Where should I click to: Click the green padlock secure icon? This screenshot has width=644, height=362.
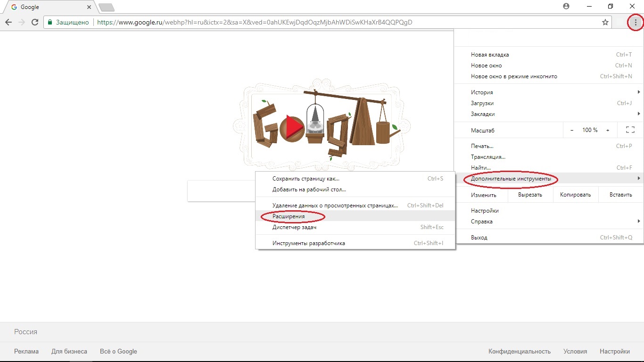(x=50, y=22)
